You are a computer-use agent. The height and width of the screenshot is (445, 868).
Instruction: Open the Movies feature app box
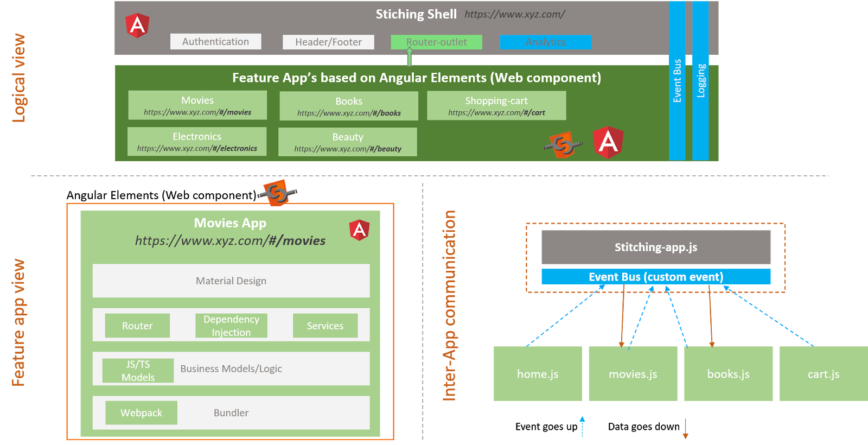coord(197,105)
